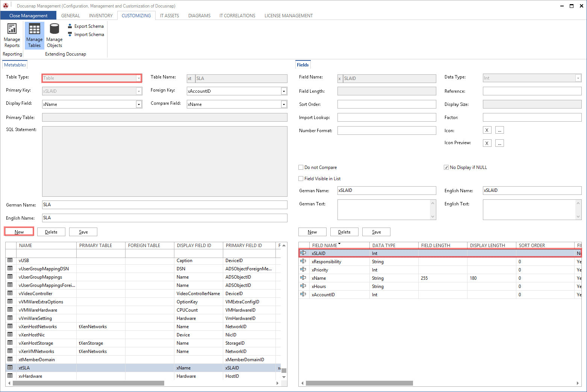Click field icon of xHours row

coord(303,286)
